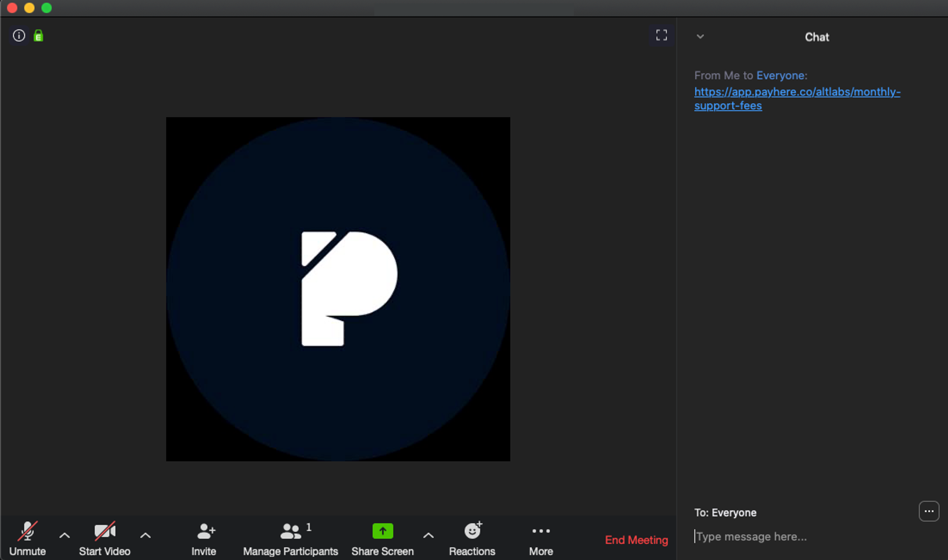Start the video camera
The image size is (948, 560).
104,539
